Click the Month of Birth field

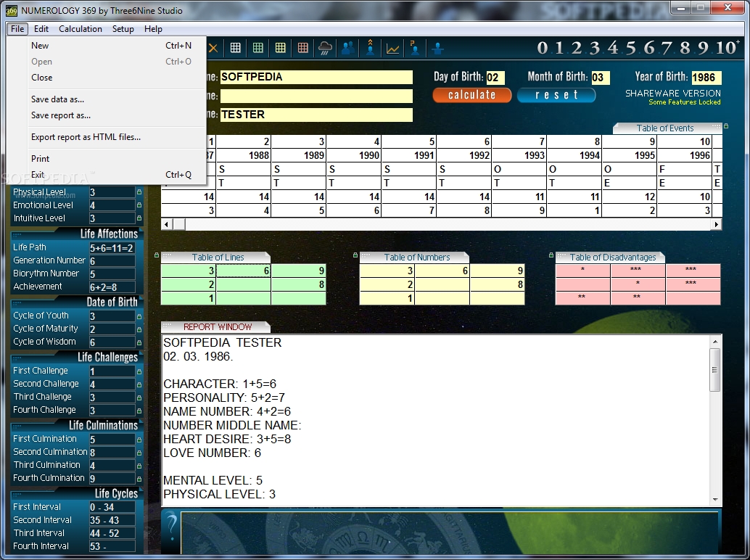pyautogui.click(x=601, y=78)
